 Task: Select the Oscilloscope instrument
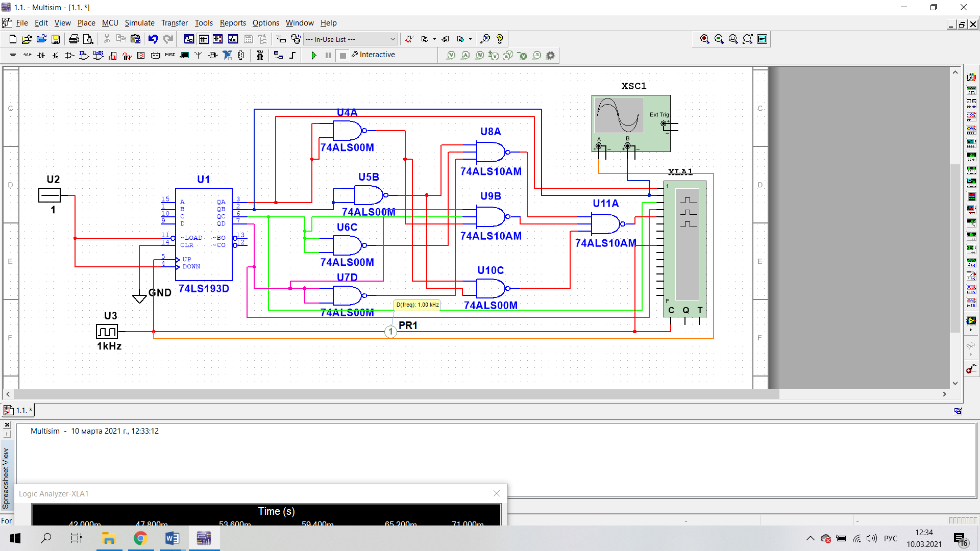tap(971, 117)
